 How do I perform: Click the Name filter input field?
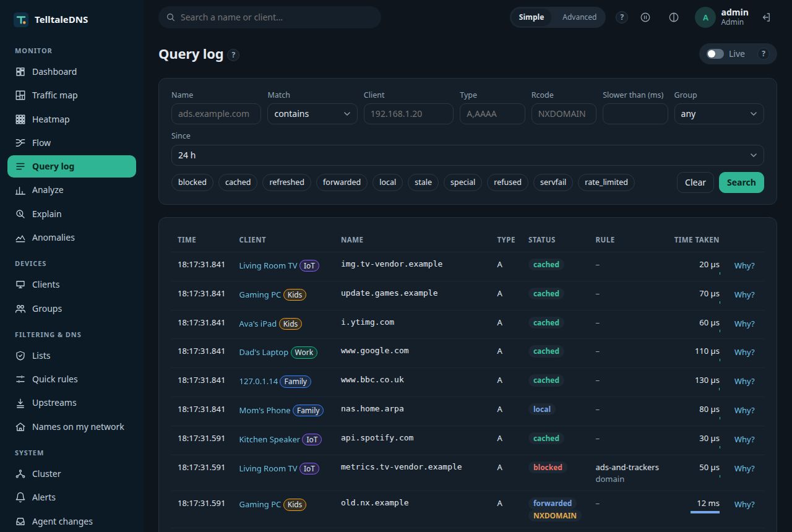point(216,114)
